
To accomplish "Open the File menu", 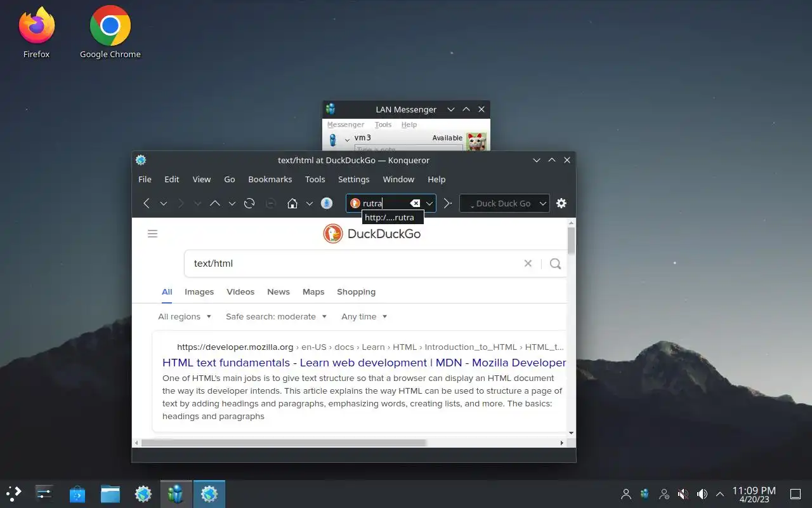I will pyautogui.click(x=145, y=179).
